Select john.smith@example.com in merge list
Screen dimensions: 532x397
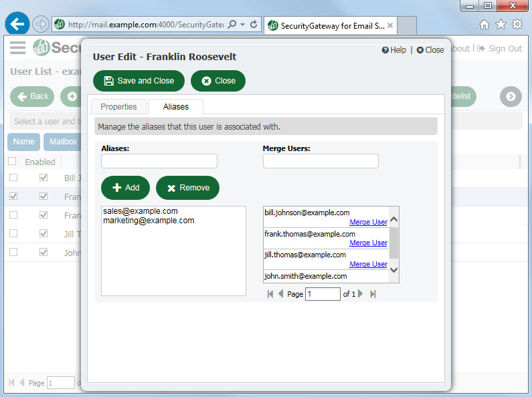[x=306, y=276]
